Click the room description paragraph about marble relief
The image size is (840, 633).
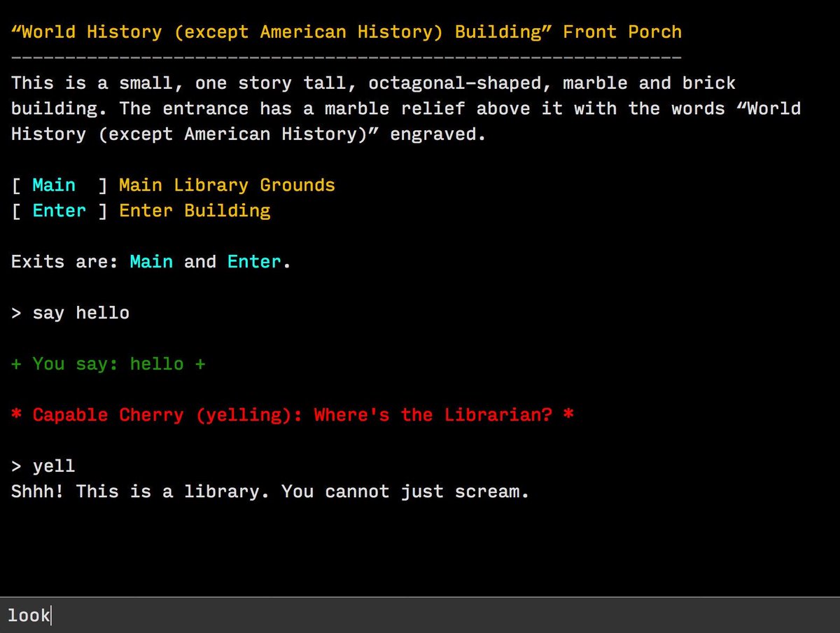(x=406, y=109)
